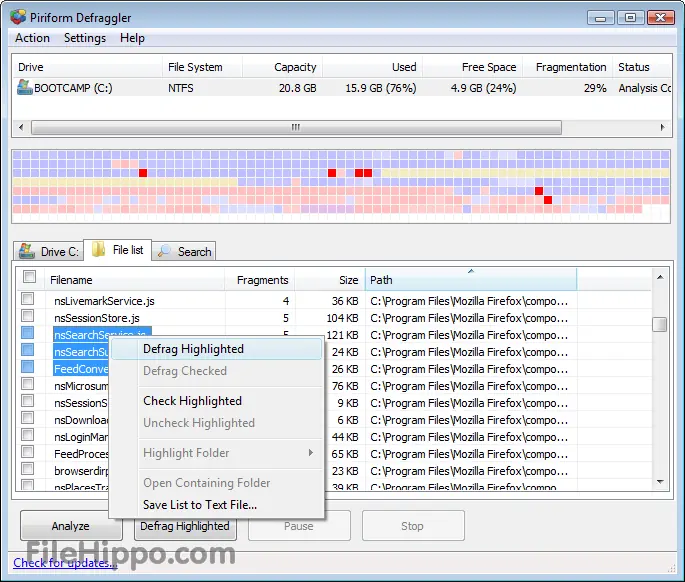Click the Defraggler logo in title bar

(18, 17)
